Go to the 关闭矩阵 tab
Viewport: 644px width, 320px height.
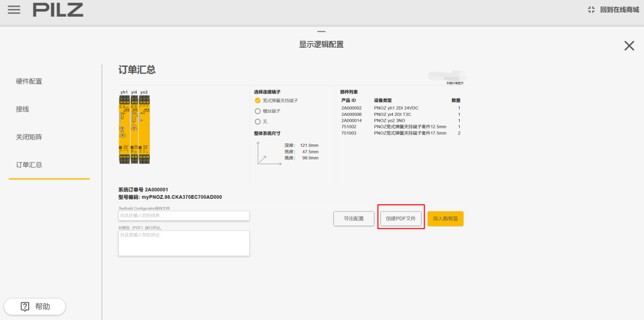[29, 137]
